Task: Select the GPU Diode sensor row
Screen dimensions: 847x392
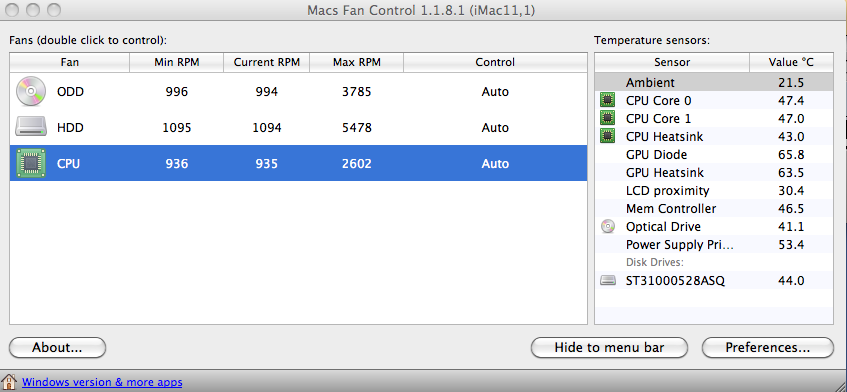Action: point(714,155)
